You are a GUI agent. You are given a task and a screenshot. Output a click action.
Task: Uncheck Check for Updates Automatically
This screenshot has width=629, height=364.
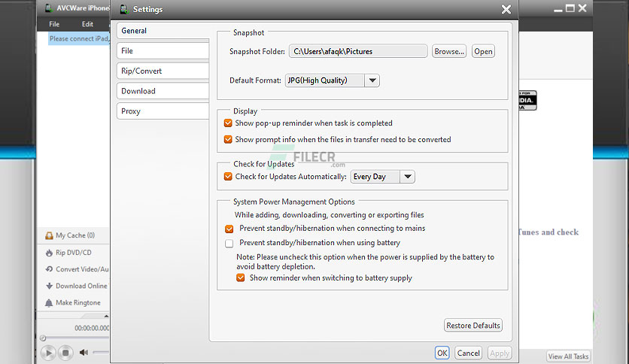pyautogui.click(x=228, y=177)
